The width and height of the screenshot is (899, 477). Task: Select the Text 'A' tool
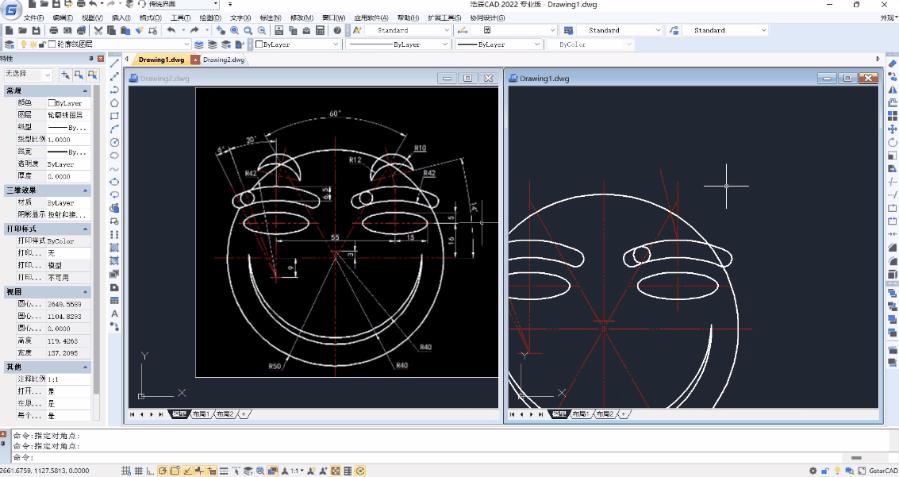[115, 313]
